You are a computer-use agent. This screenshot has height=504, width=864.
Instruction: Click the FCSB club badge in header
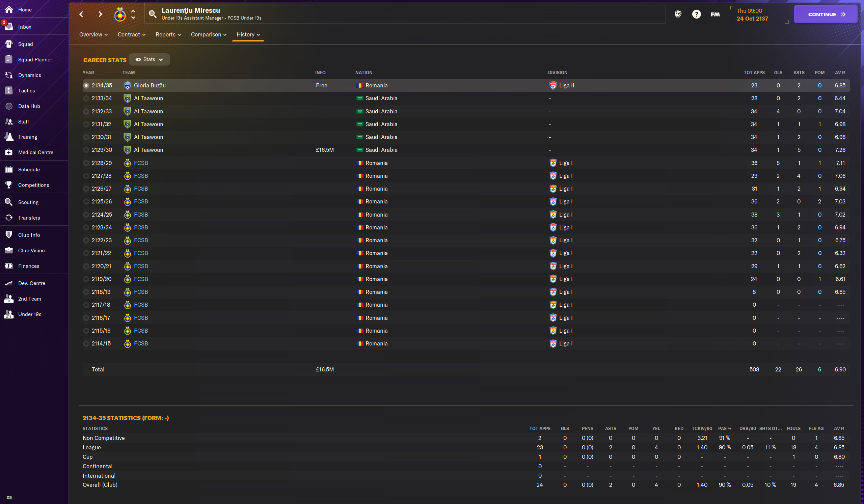pyautogui.click(x=120, y=15)
